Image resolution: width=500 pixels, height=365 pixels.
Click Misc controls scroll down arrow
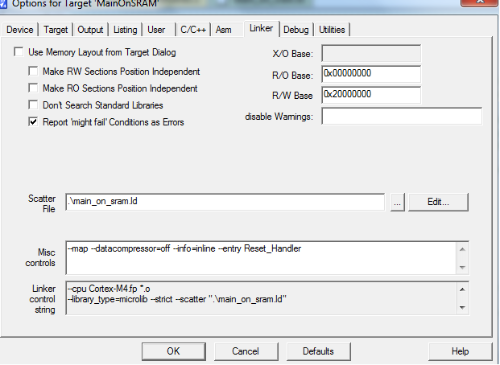[462, 267]
